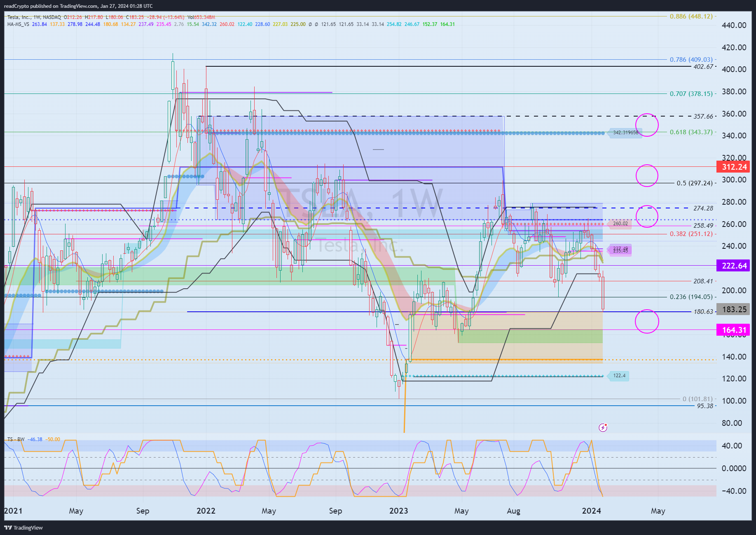Click the -40.00 oscillator axis value
Image resolution: width=756 pixels, height=535 pixels.
734,491
